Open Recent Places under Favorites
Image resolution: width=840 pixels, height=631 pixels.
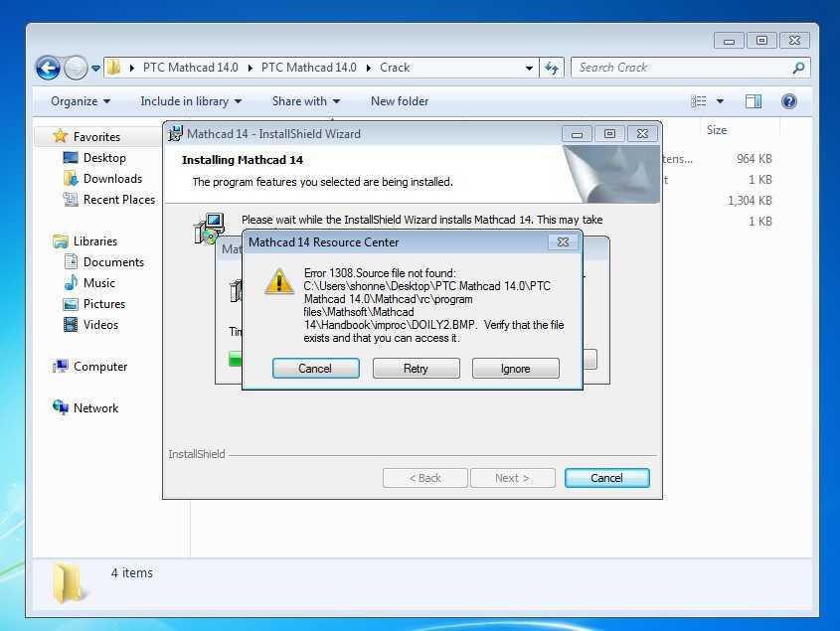119,200
